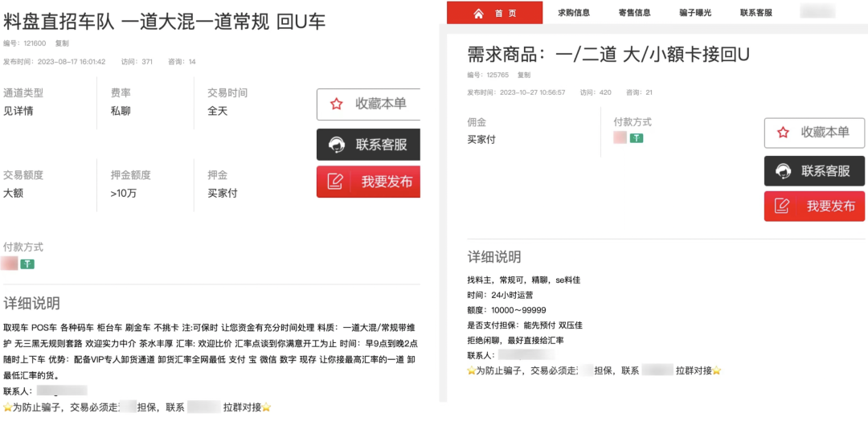Click the headset icon in the right listing's 联系客服 button
Screen dimensions: 868x421
tap(783, 170)
